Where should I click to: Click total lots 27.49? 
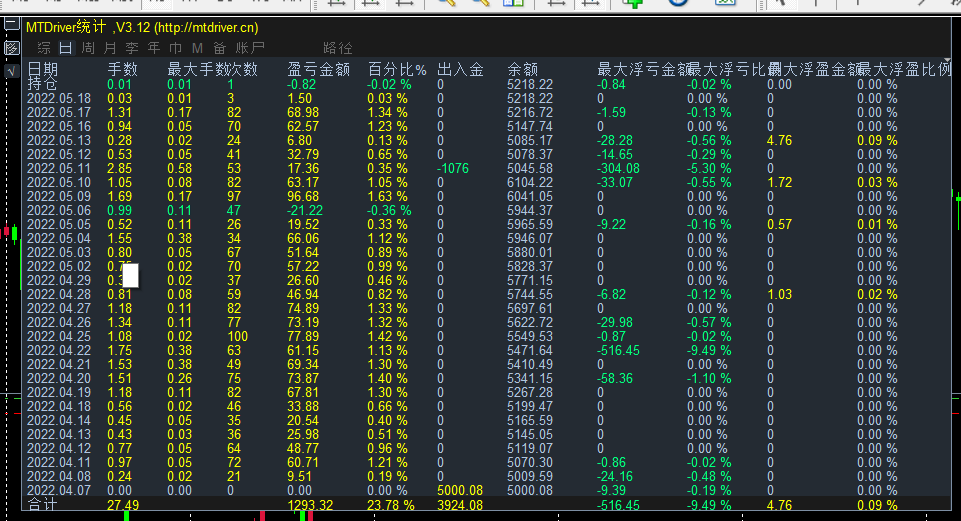123,506
